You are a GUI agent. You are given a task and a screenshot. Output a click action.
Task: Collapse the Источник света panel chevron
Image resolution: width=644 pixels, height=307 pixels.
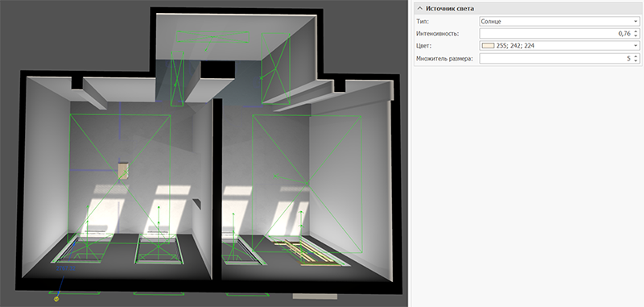[x=419, y=8]
